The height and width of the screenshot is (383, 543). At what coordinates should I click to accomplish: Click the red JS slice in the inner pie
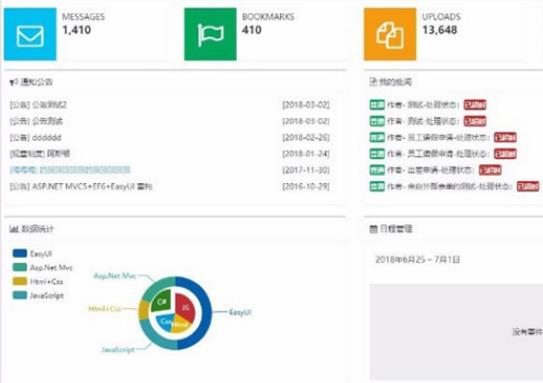[186, 307]
